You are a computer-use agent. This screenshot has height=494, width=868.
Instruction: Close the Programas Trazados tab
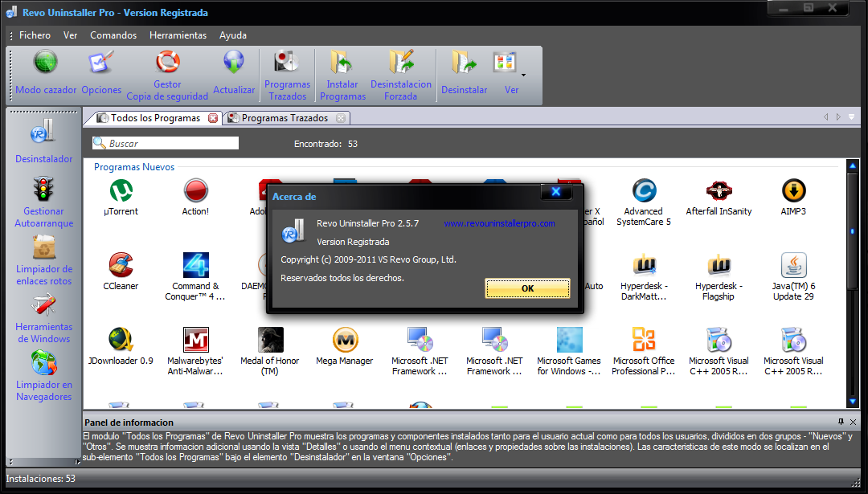coord(341,118)
